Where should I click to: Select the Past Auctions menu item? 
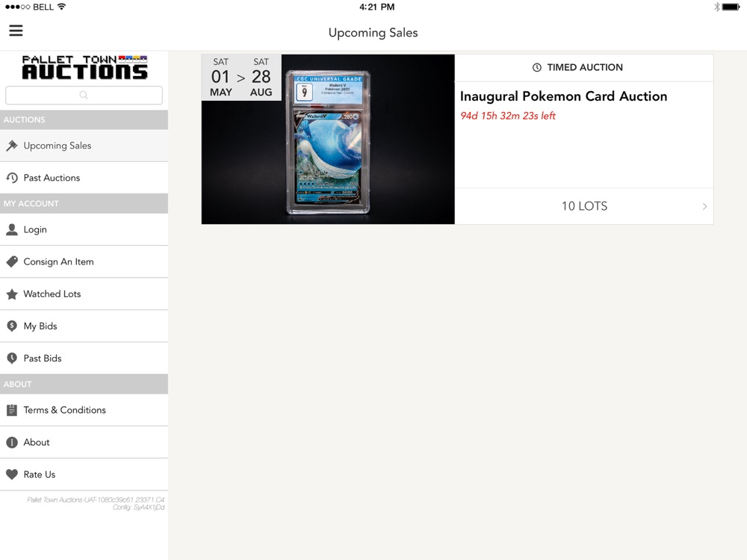pyautogui.click(x=84, y=178)
